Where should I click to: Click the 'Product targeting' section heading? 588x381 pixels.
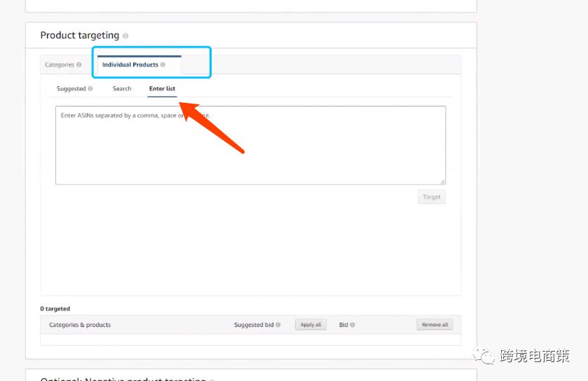[x=79, y=36]
